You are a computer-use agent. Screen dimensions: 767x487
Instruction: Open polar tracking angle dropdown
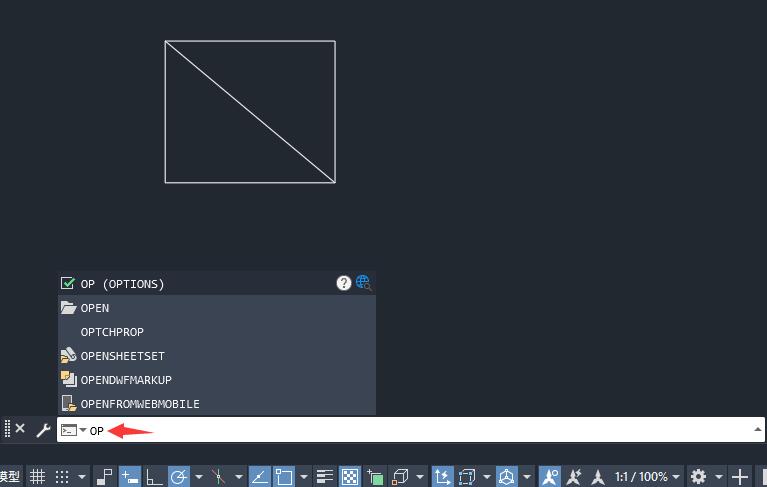tap(199, 476)
